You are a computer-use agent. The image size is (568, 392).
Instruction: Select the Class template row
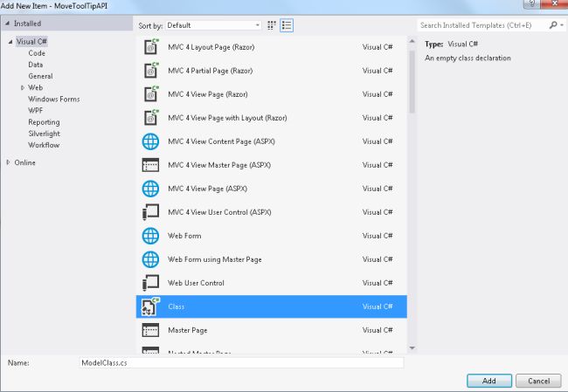[x=271, y=306]
